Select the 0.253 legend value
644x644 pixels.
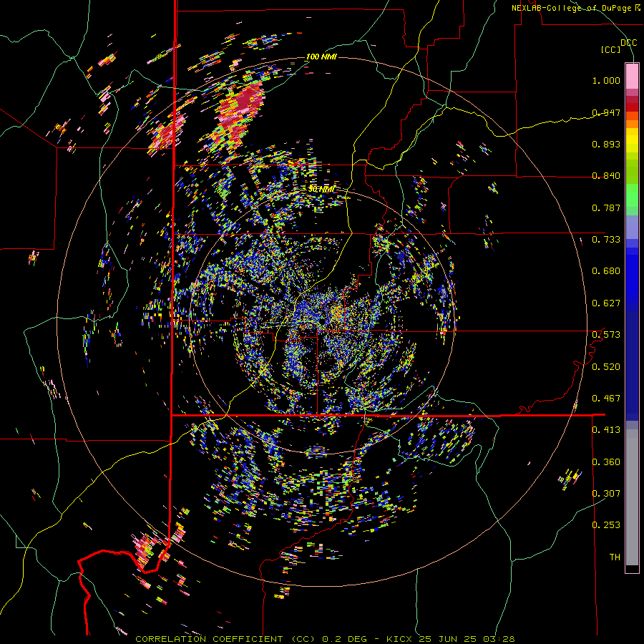point(606,525)
